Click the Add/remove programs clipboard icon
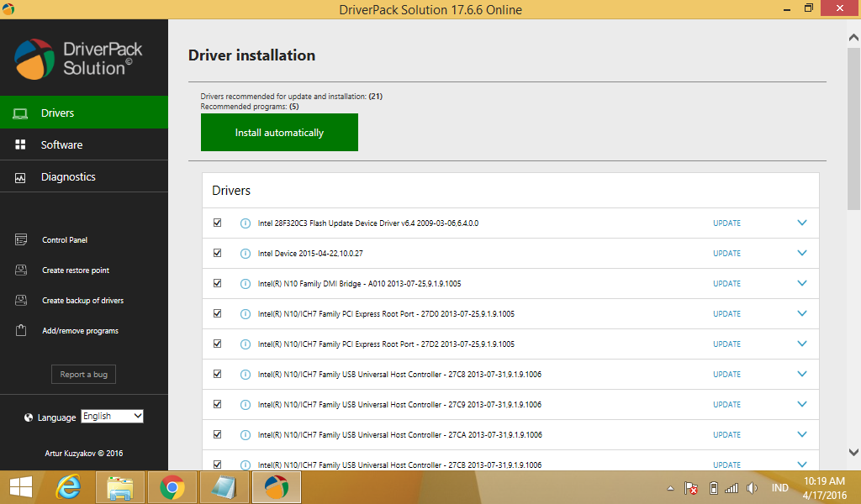The height and width of the screenshot is (504, 861). tap(21, 330)
